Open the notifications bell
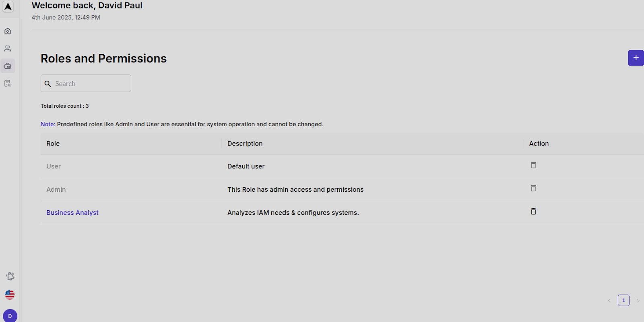The height and width of the screenshot is (322, 644). coord(10,276)
